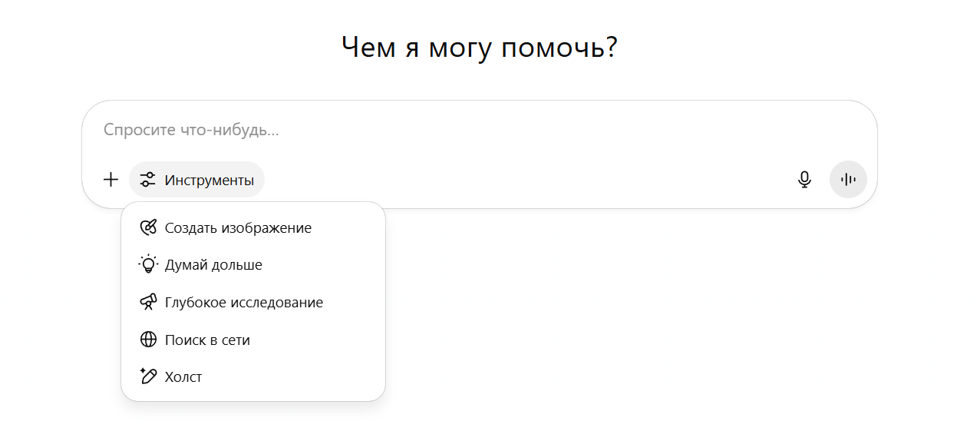Choose Глубокое исследование text in the menu
The image size is (980, 431).
(x=244, y=302)
